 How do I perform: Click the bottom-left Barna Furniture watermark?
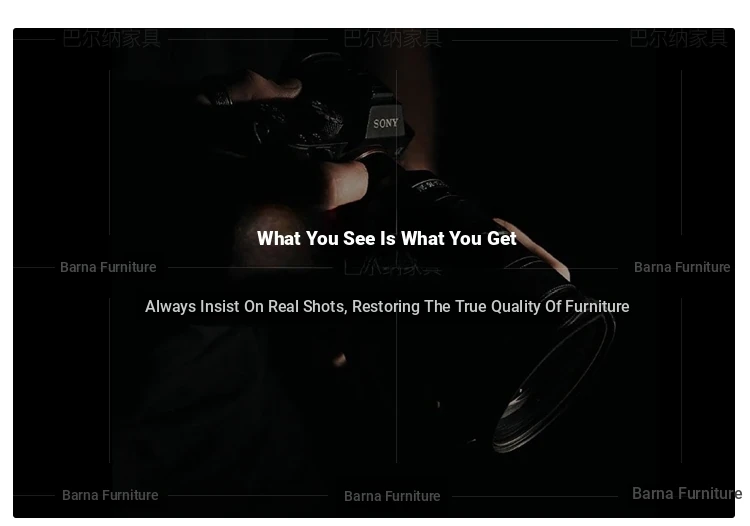[110, 495]
